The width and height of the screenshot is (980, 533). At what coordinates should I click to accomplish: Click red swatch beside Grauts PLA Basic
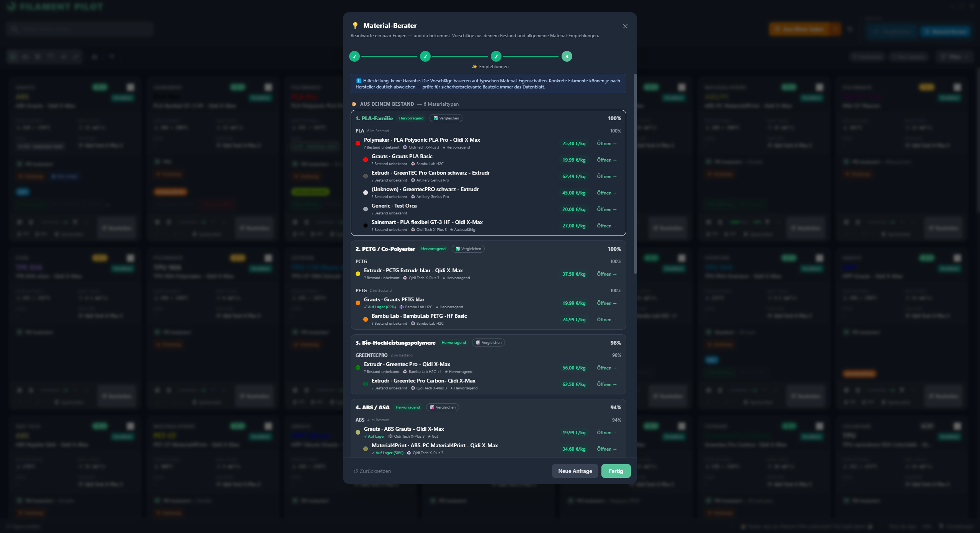[x=366, y=160]
